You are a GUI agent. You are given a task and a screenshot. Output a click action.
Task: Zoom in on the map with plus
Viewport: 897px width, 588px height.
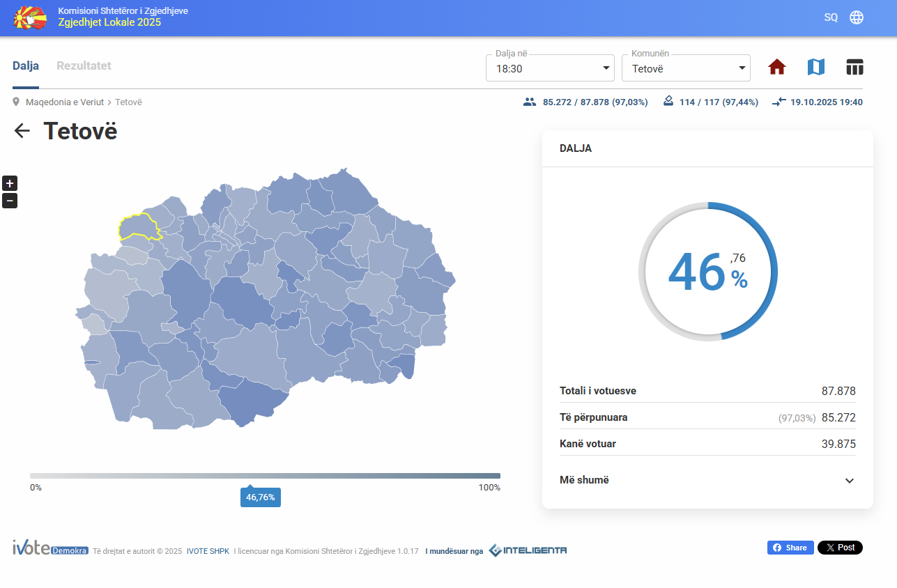coord(10,183)
